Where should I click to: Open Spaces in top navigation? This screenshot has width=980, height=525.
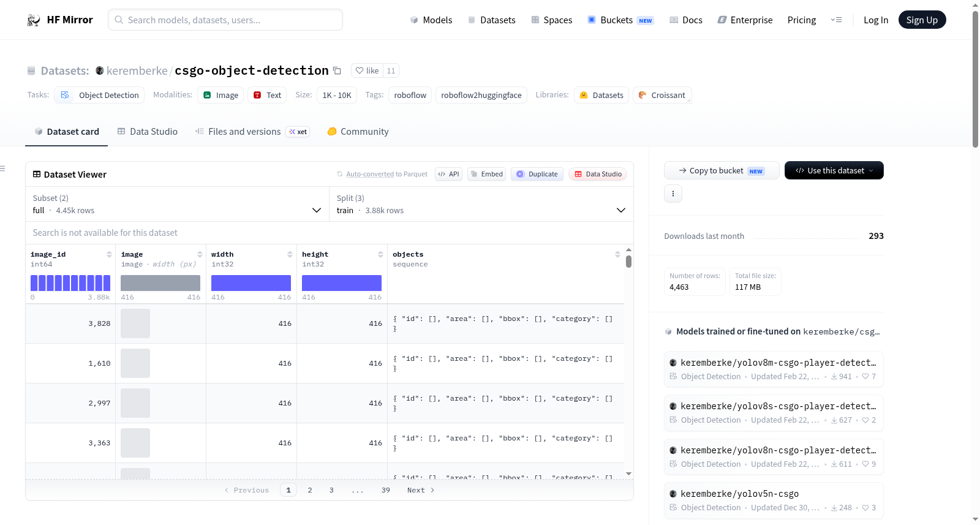(551, 20)
